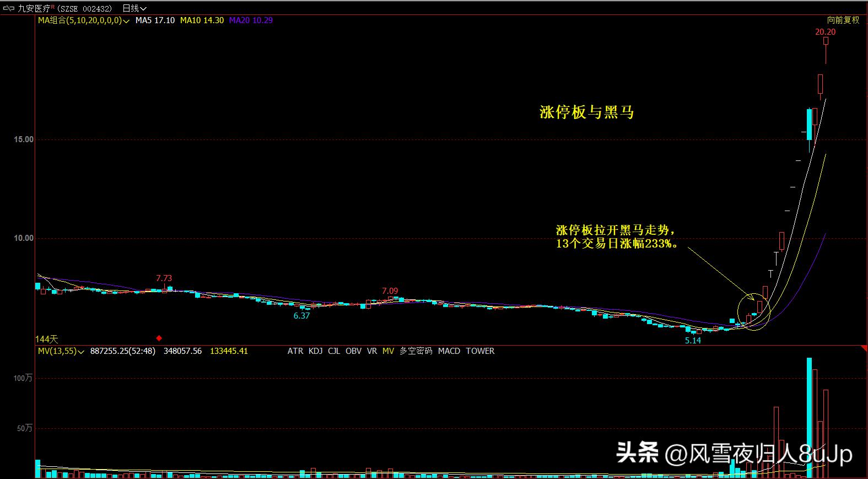Open the 多空密码 indicator tab
The width and height of the screenshot is (868, 479).
tap(416, 351)
